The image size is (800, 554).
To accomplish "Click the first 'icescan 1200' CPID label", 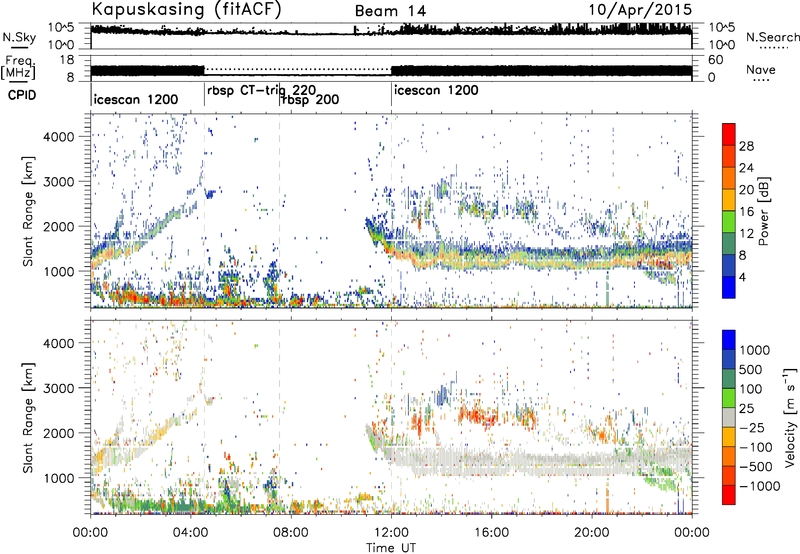I will click(x=136, y=99).
